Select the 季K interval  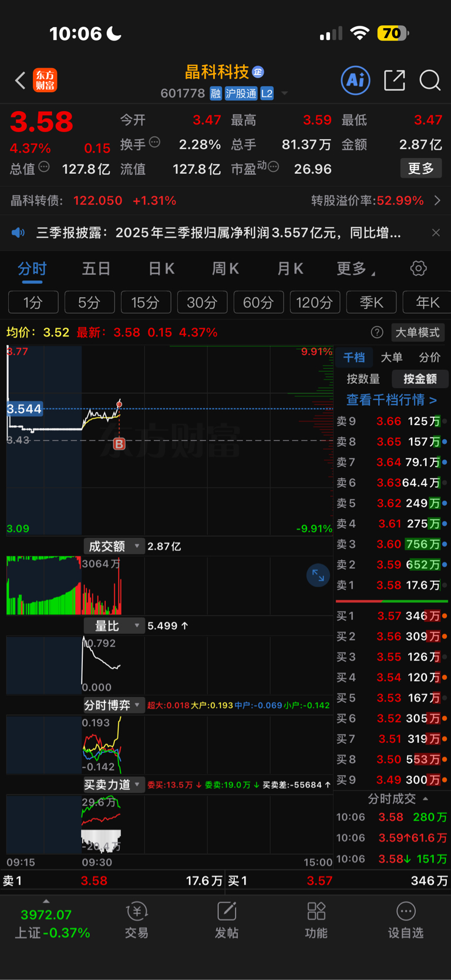(x=371, y=302)
